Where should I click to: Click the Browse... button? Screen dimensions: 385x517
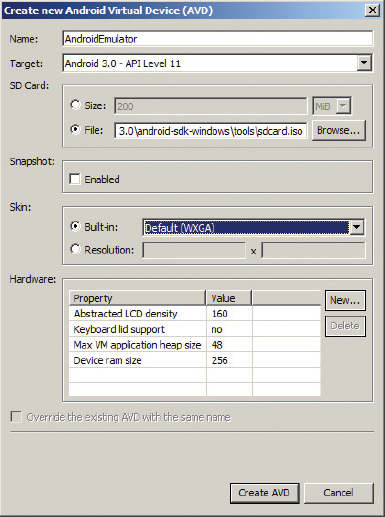point(339,130)
